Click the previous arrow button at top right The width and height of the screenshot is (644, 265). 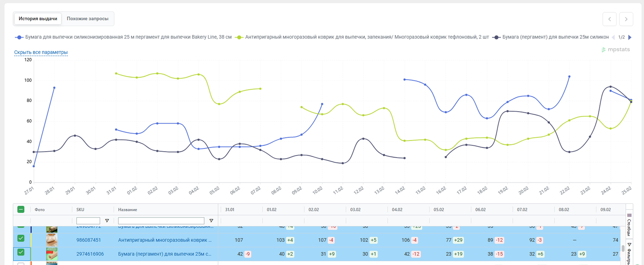click(x=609, y=19)
